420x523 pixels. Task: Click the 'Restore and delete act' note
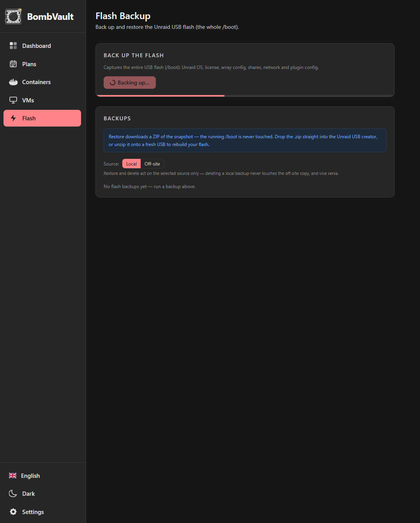pos(221,173)
